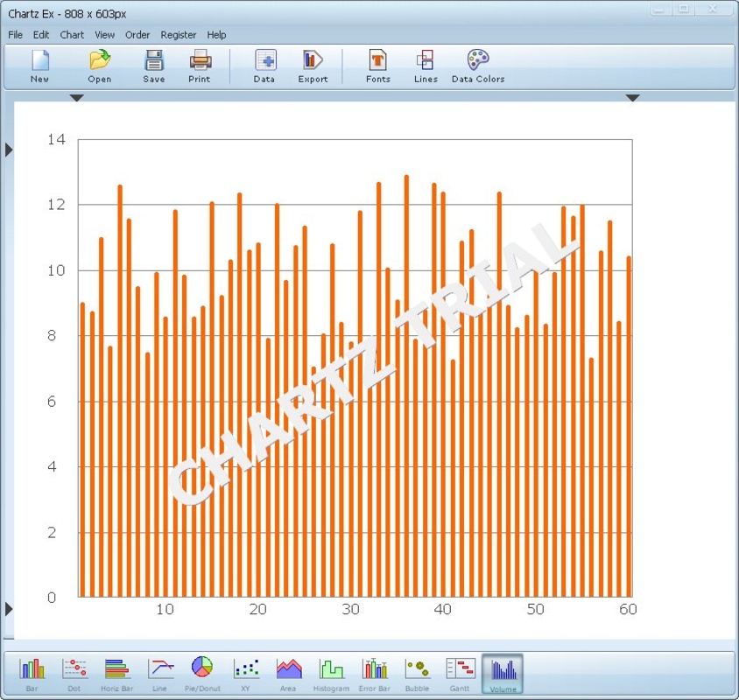Click the x-axis label 50

tap(535, 610)
